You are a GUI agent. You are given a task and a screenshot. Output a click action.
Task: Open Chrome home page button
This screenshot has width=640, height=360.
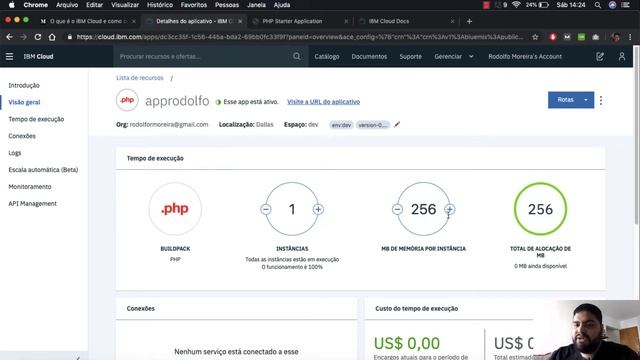click(x=52, y=37)
